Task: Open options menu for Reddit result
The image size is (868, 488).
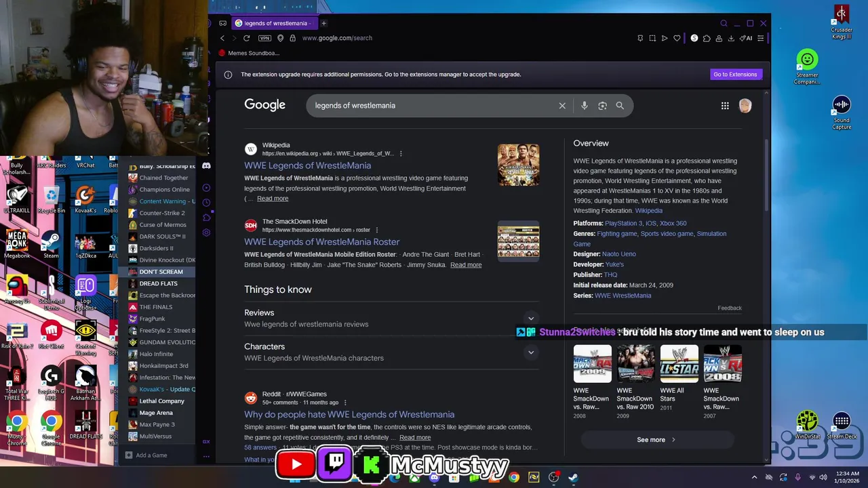Action: pyautogui.click(x=345, y=403)
